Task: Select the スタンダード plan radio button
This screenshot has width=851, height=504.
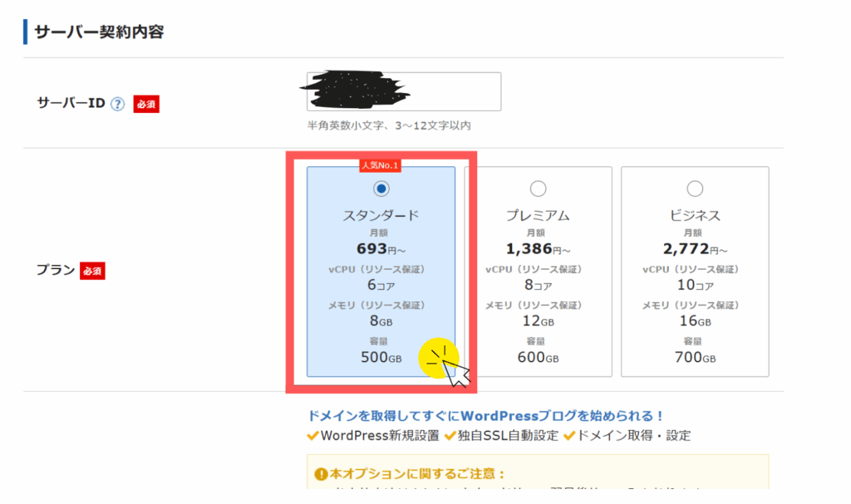Action: click(381, 188)
